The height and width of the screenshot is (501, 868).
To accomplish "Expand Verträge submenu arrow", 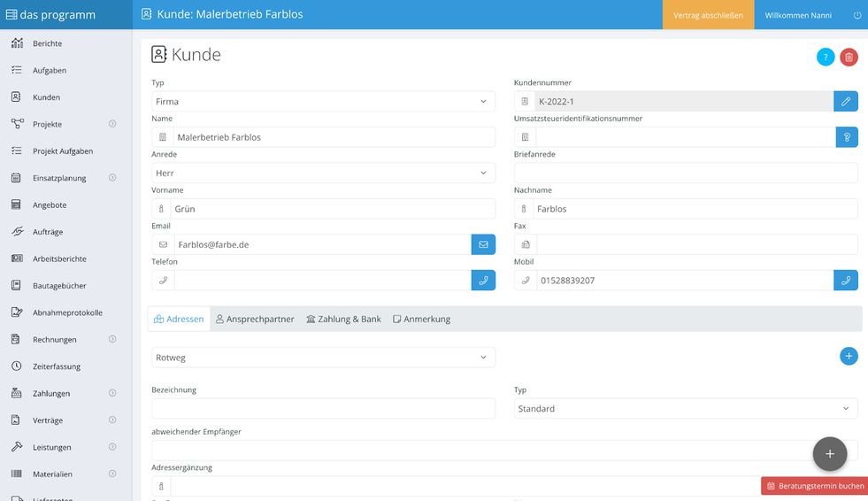I will click(112, 420).
